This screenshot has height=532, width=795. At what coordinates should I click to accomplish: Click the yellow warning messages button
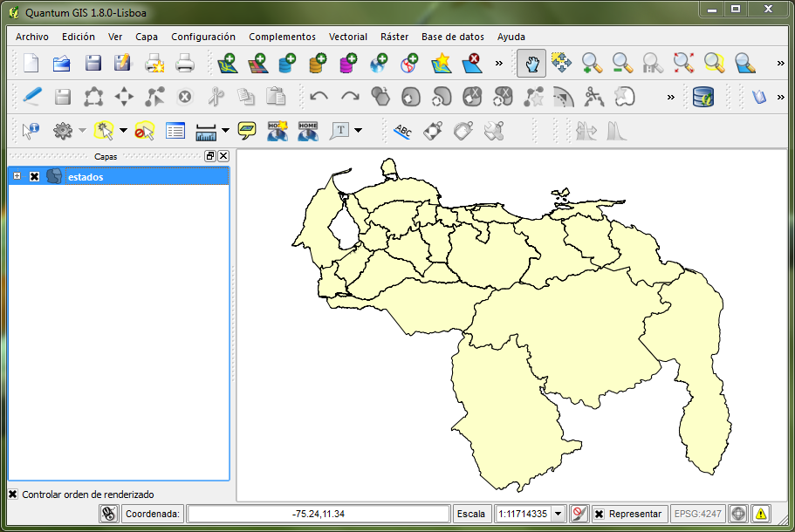click(760, 514)
